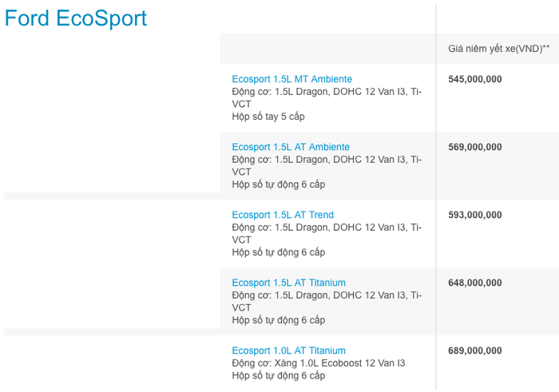Visit the Ecosport 1.0L AT Titanium link
This screenshot has height=392, width=559.
pos(288,350)
